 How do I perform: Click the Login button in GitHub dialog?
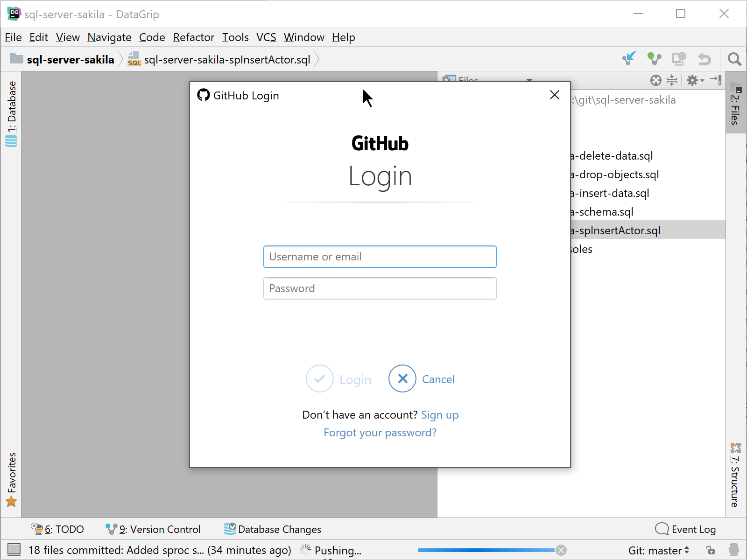[x=339, y=379]
